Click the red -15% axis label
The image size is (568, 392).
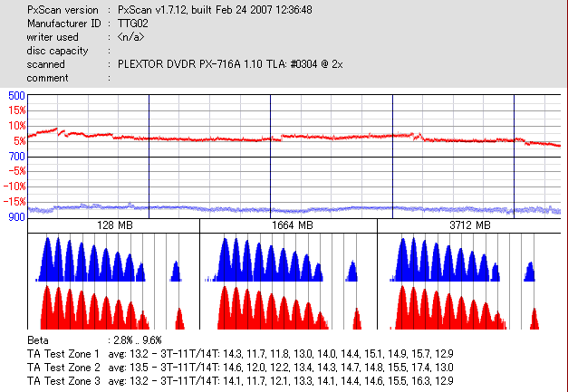click(x=14, y=202)
